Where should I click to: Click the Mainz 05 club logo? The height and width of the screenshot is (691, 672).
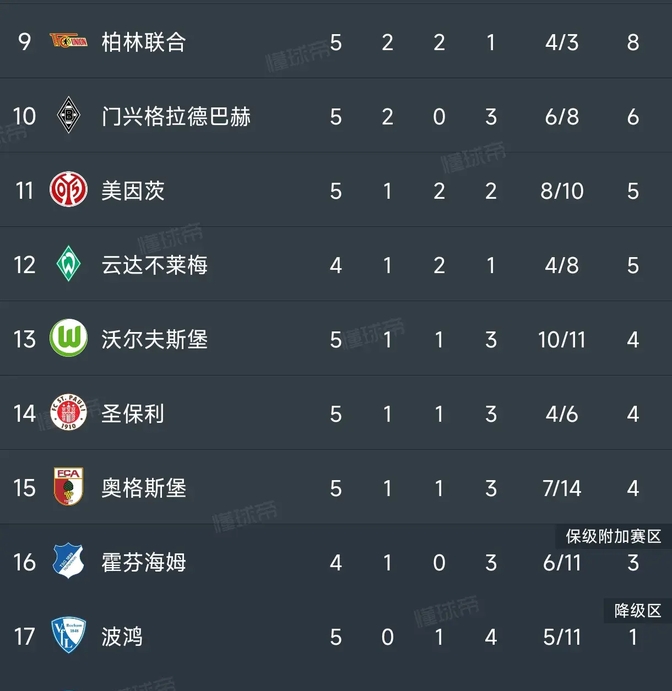(69, 190)
